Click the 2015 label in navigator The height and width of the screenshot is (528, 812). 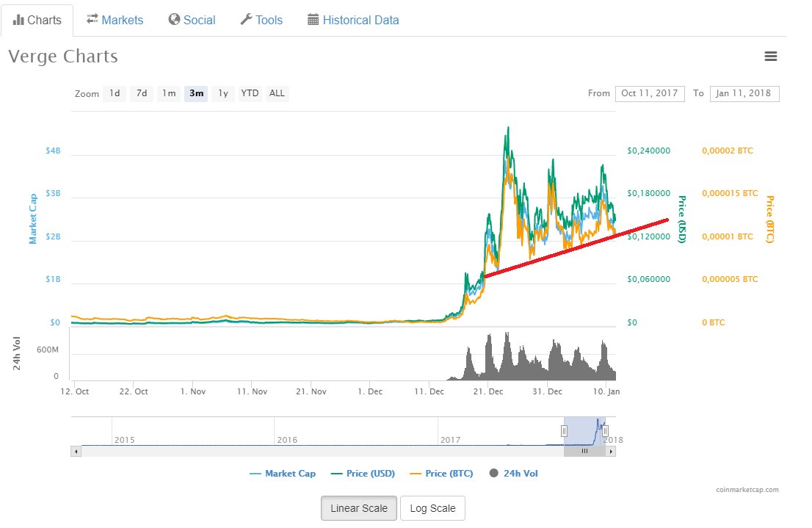click(124, 440)
